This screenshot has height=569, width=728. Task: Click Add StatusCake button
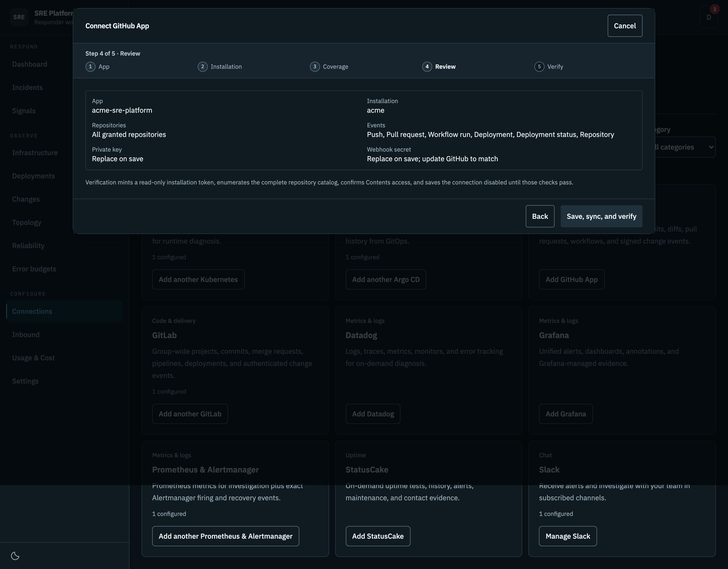[378, 536]
